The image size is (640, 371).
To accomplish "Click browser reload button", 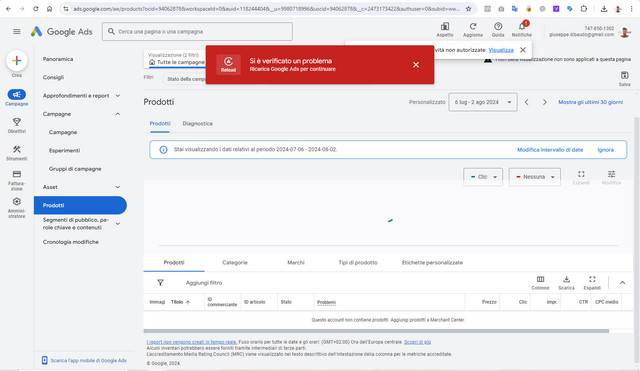I will point(36,9).
